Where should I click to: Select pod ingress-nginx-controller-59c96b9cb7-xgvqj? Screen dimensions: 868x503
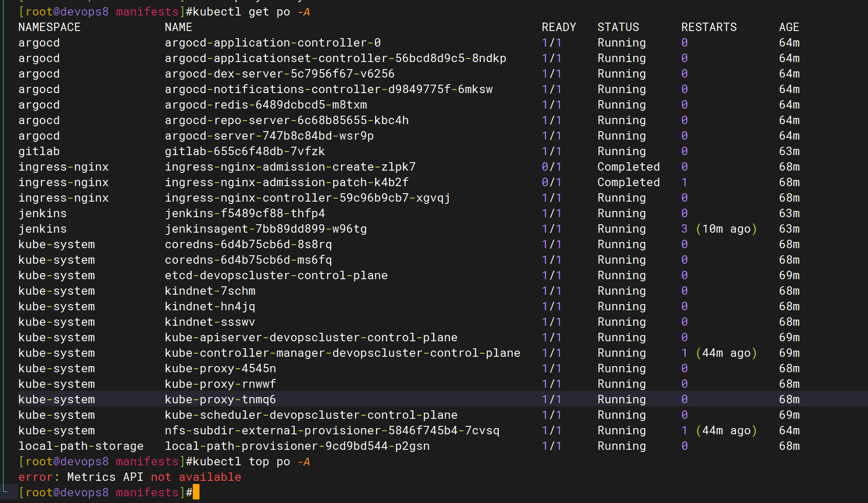pyautogui.click(x=308, y=198)
